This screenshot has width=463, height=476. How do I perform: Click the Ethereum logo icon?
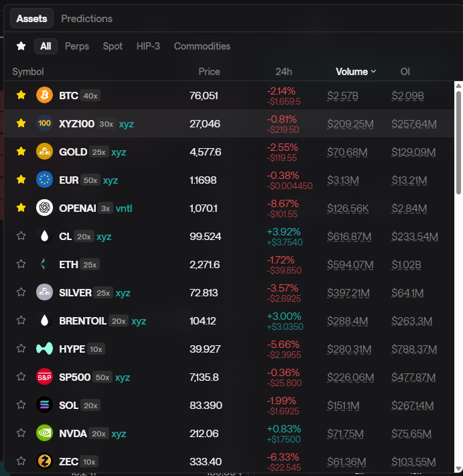point(44,264)
